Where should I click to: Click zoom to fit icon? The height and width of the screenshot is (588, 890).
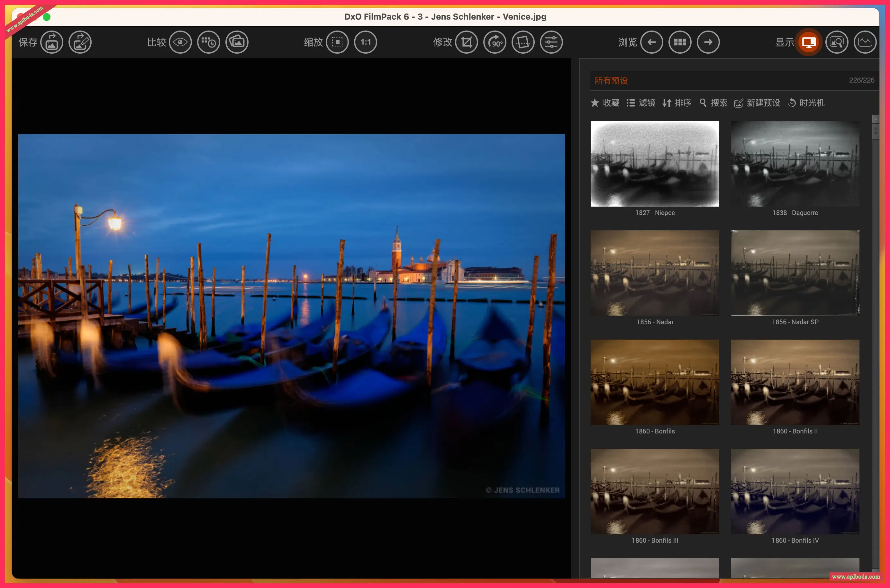click(337, 42)
